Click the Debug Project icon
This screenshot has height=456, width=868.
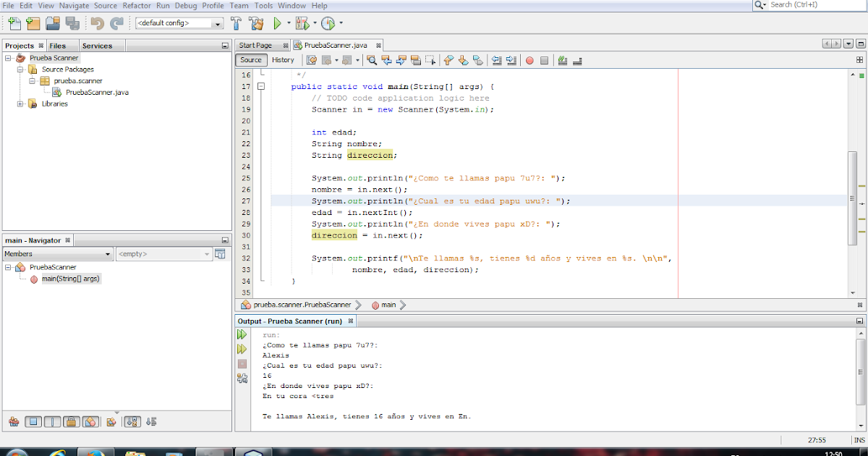pyautogui.click(x=302, y=23)
